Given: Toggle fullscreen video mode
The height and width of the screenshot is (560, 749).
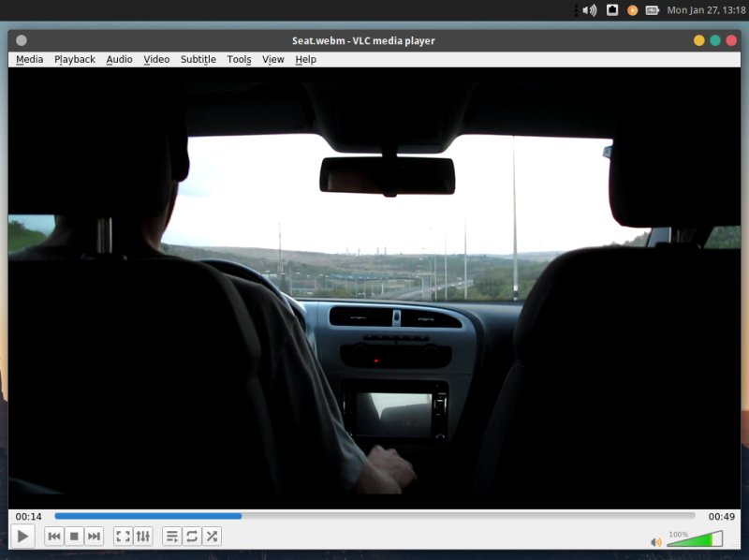Looking at the screenshot, I should click(x=123, y=536).
